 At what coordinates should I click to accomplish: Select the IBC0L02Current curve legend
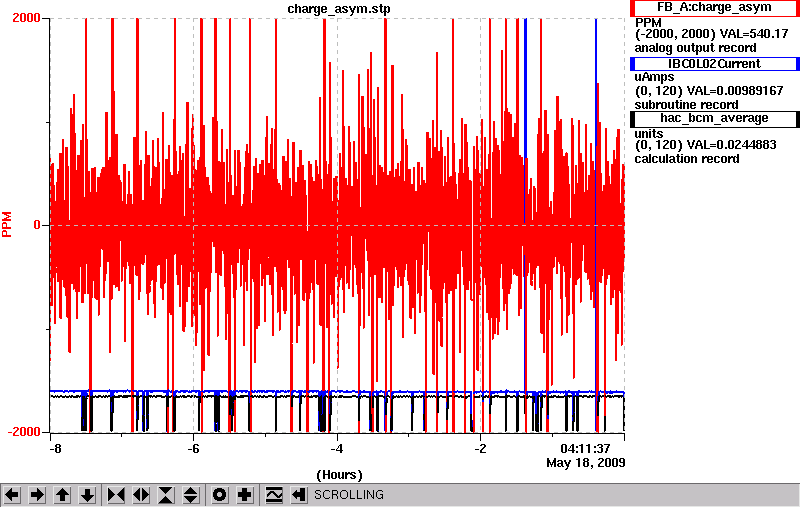click(714, 64)
